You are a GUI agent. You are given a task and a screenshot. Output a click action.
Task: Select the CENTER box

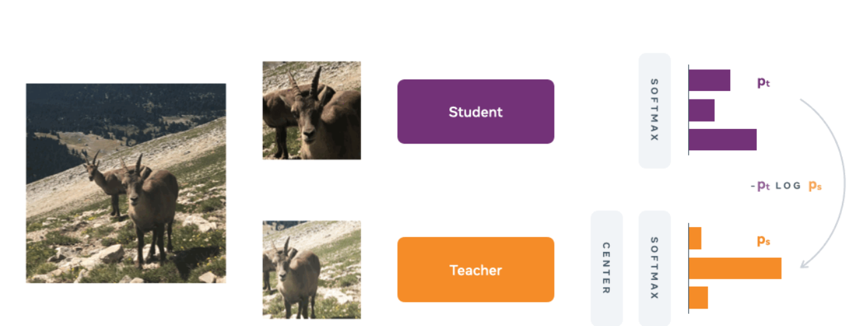[606, 268]
